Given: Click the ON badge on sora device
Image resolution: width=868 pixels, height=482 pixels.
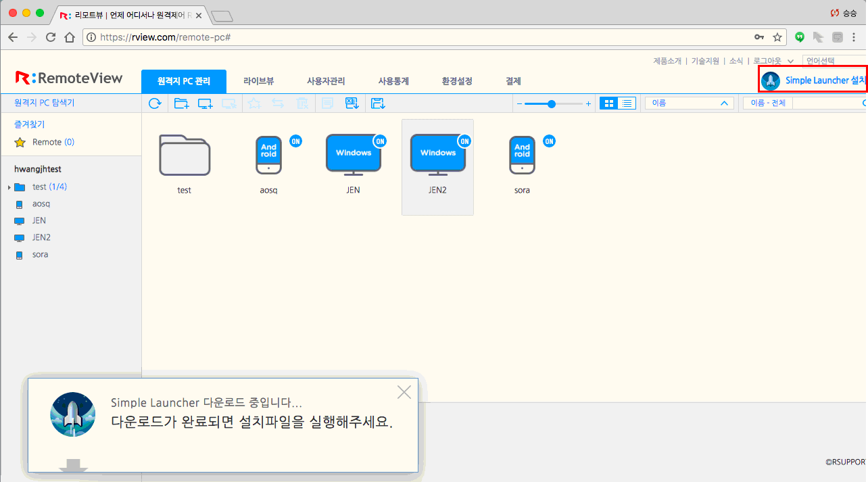Looking at the screenshot, I should (x=549, y=141).
